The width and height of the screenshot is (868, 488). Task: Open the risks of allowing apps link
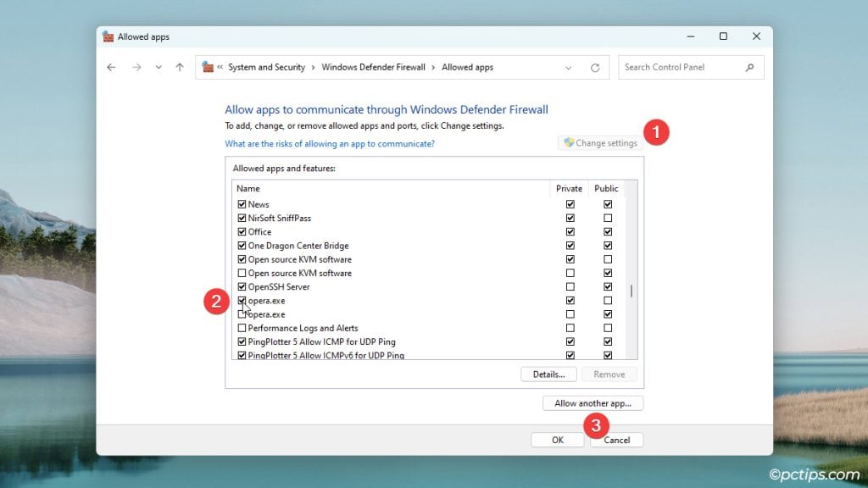pyautogui.click(x=331, y=143)
